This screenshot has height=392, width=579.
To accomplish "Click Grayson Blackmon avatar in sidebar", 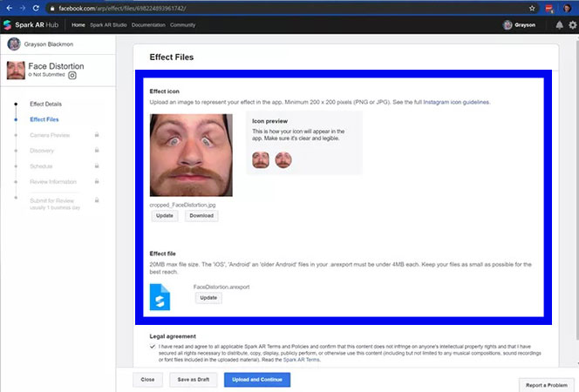I will (14, 44).
